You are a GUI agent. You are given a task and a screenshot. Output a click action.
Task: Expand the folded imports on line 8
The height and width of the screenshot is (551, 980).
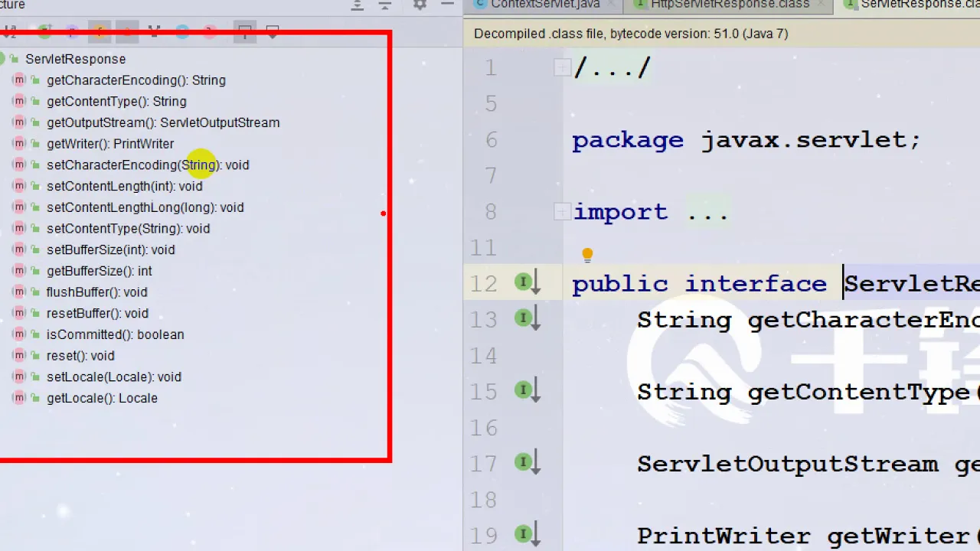pos(562,211)
